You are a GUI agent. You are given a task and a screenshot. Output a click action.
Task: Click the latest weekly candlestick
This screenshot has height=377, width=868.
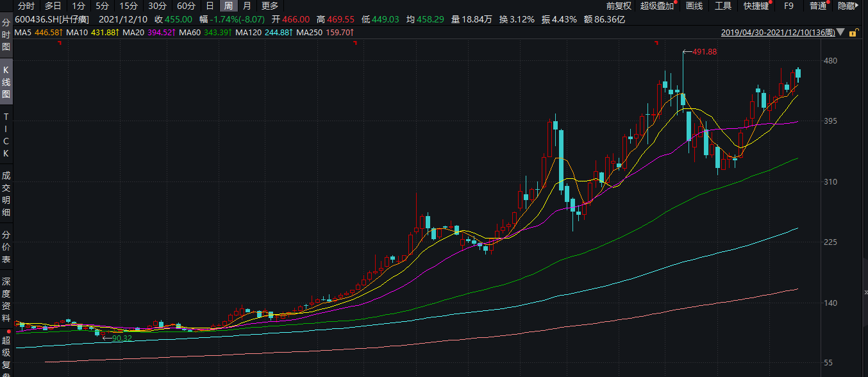click(798, 74)
